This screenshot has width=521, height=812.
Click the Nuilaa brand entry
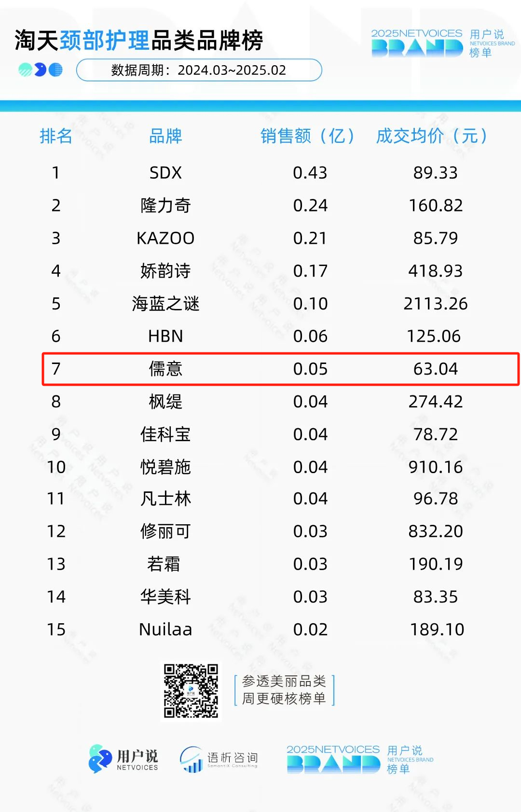[x=165, y=630]
